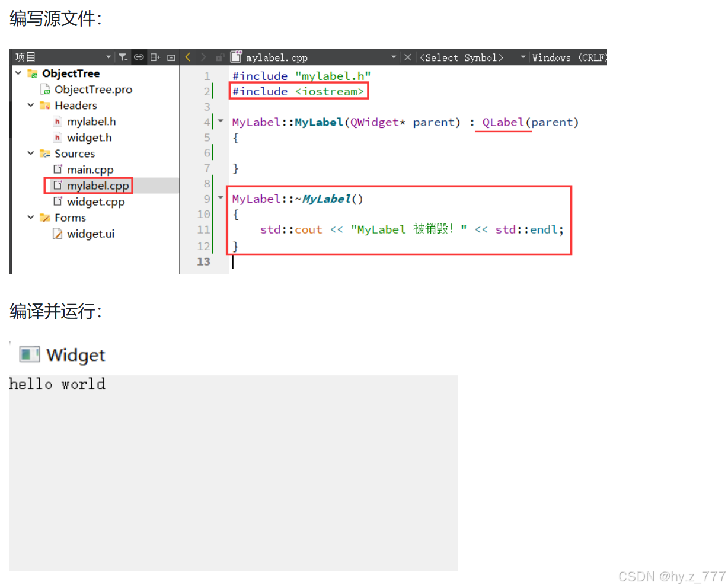
Task: Fold the destructor at line 9 arrow
Action: point(221,197)
